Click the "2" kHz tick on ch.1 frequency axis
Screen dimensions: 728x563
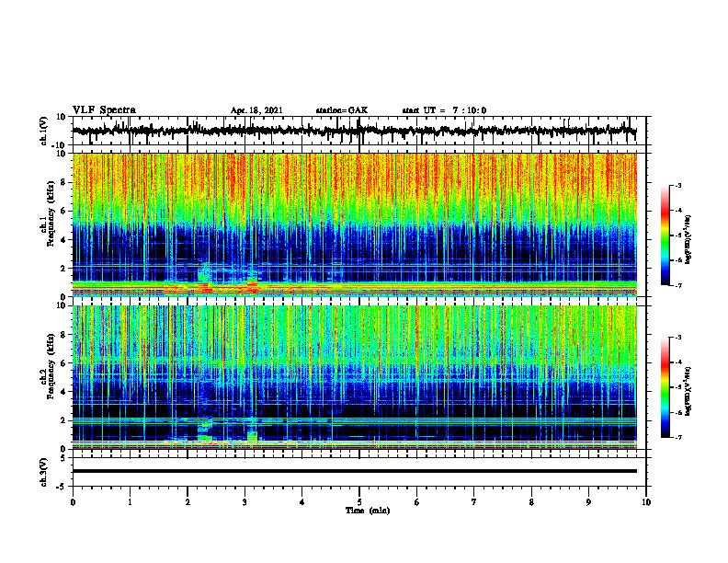pos(63,268)
